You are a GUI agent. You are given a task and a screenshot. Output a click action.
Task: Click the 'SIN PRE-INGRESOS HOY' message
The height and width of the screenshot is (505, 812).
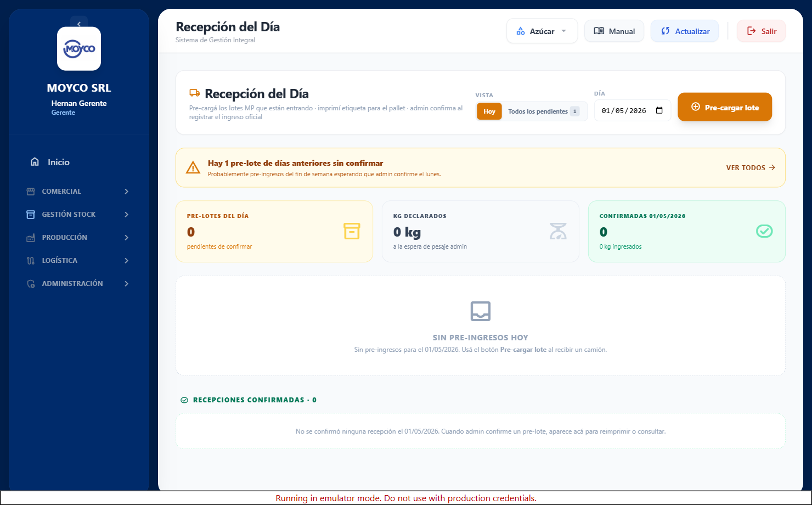pyautogui.click(x=481, y=338)
